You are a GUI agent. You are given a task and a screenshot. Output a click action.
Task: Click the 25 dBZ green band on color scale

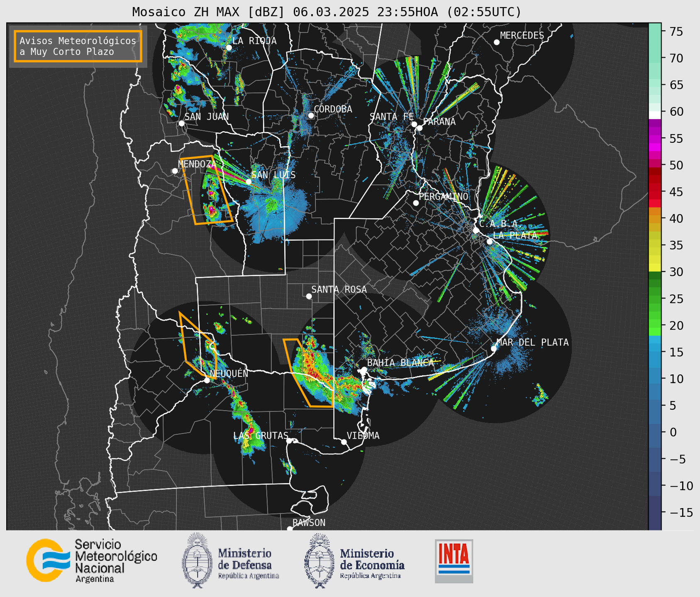pos(654,299)
